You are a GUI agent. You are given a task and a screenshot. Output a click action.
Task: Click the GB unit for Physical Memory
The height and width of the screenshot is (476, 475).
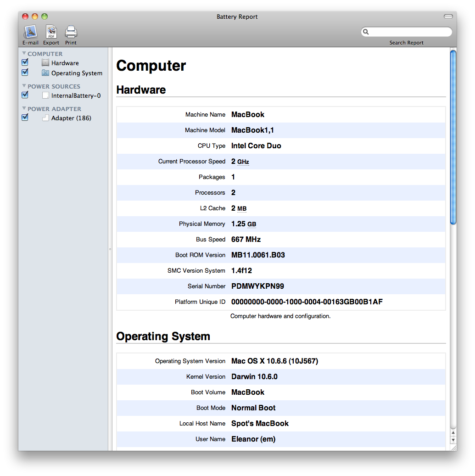click(251, 224)
